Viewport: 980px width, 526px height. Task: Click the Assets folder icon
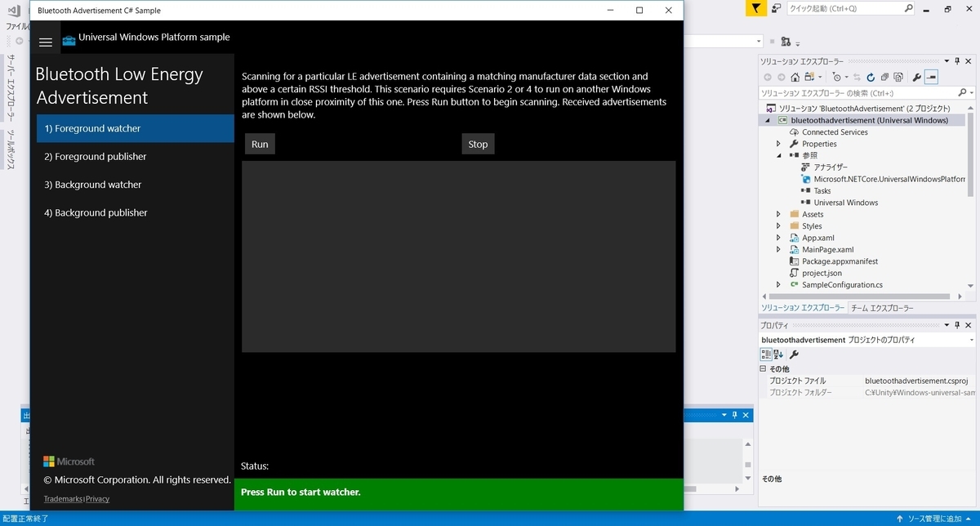(794, 214)
